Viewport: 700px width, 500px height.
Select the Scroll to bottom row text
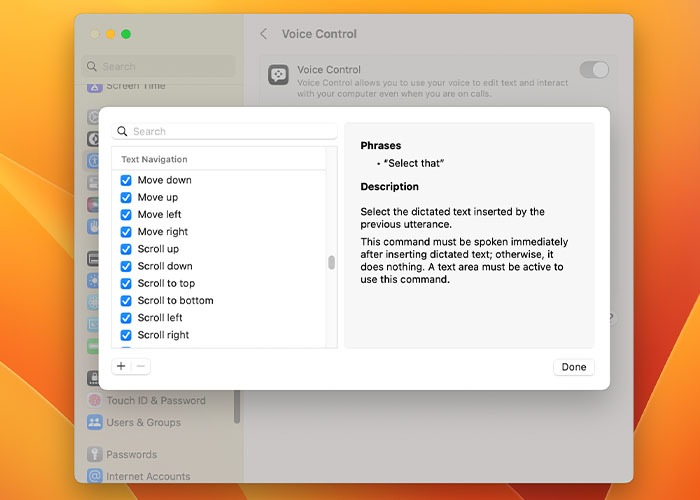pyautogui.click(x=175, y=300)
